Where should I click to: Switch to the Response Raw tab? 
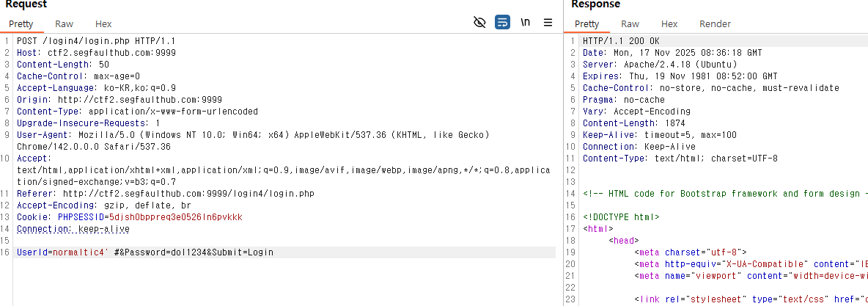point(630,24)
